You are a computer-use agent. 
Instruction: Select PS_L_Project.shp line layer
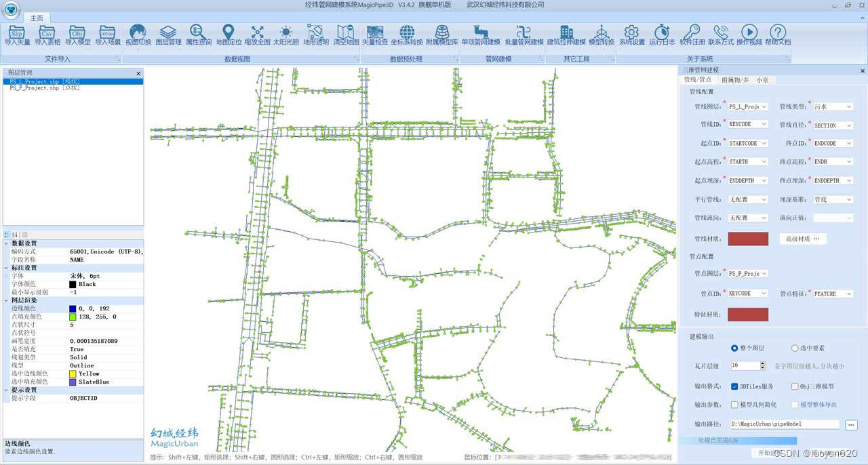[x=73, y=81]
